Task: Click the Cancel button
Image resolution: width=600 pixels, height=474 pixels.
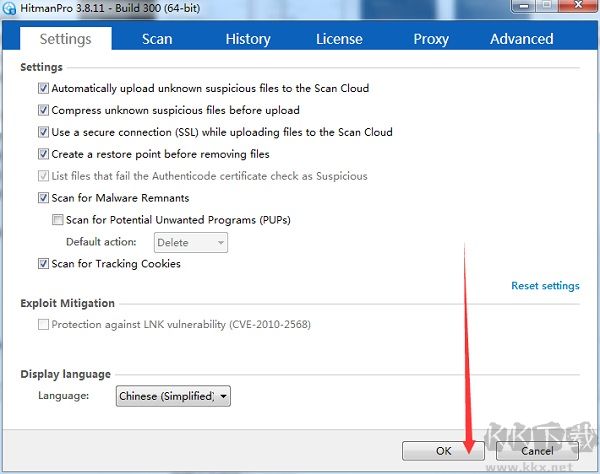Action: tap(537, 451)
